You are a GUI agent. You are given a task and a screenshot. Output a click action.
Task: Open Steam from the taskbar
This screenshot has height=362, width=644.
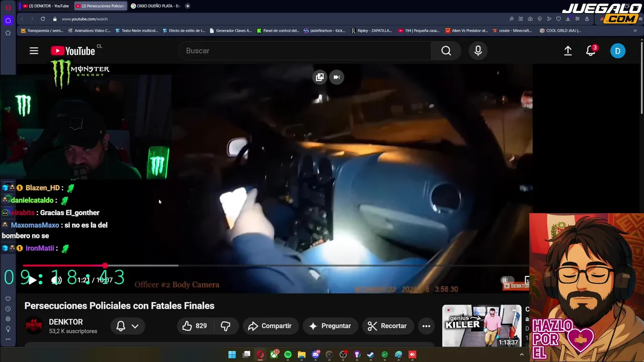[x=371, y=354]
